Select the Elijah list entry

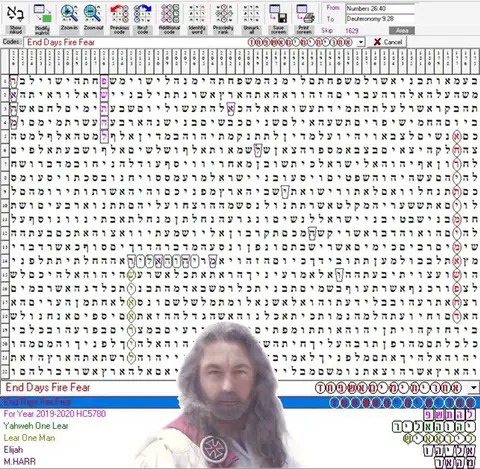click(13, 450)
